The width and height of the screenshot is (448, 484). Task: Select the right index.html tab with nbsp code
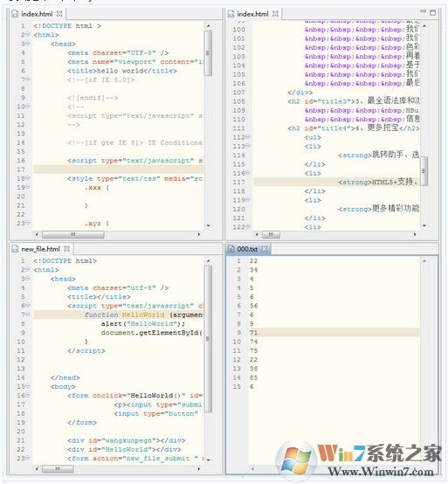point(253,14)
